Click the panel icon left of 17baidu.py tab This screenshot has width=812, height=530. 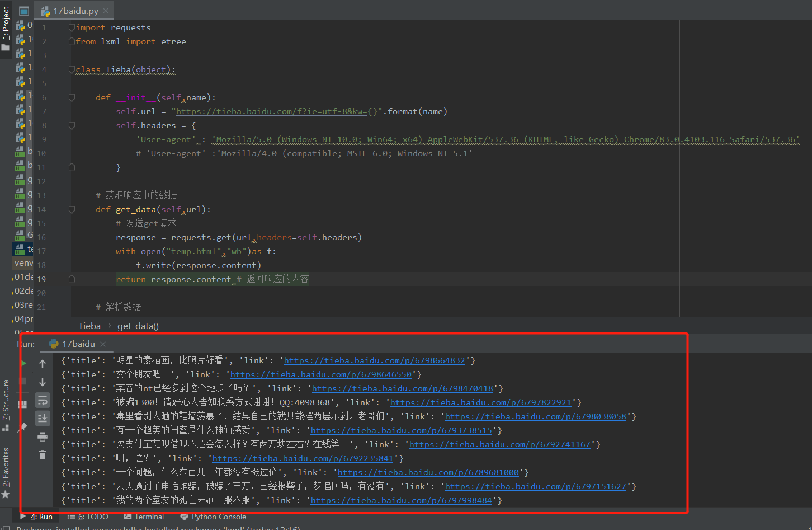(x=24, y=11)
